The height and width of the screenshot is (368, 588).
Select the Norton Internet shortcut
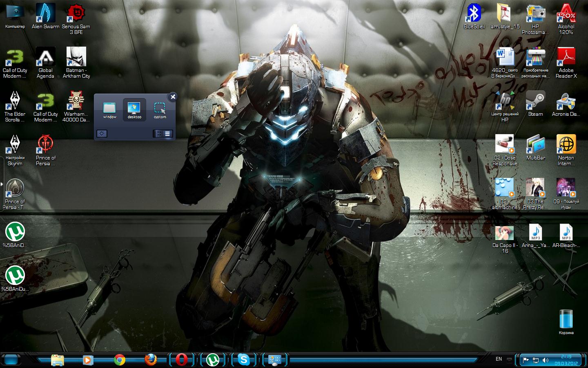pos(566,150)
